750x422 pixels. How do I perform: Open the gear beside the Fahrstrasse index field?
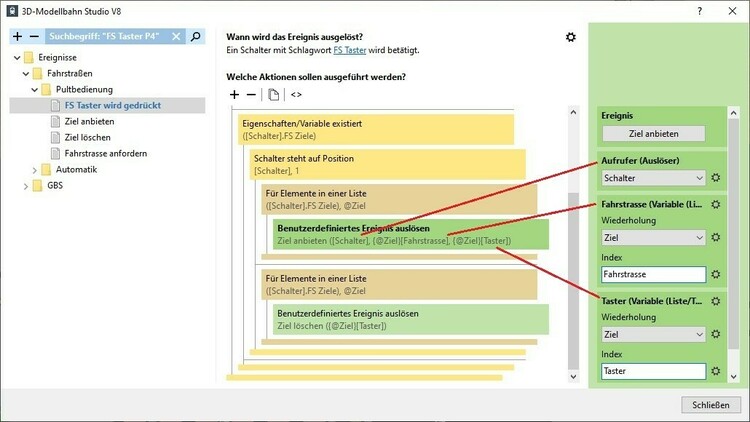(x=716, y=274)
